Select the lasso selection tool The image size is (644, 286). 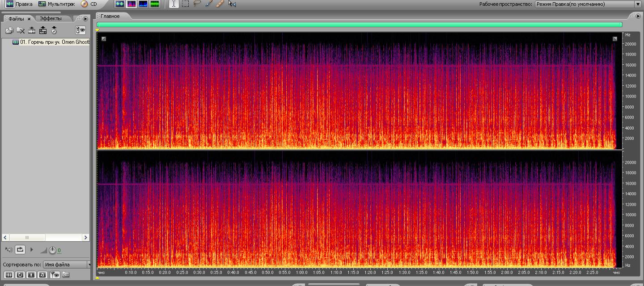click(197, 4)
